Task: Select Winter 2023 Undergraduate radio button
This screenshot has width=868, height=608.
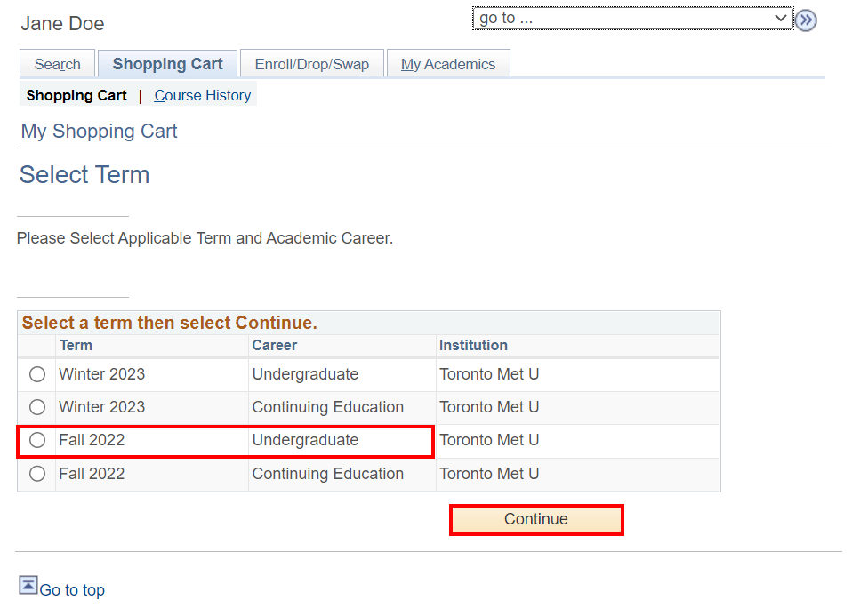Action: [x=37, y=374]
